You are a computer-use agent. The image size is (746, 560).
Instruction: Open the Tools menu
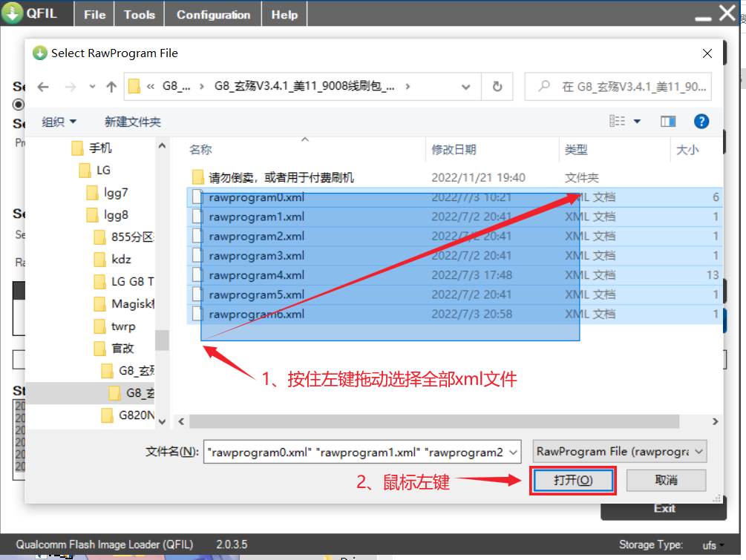tap(139, 13)
